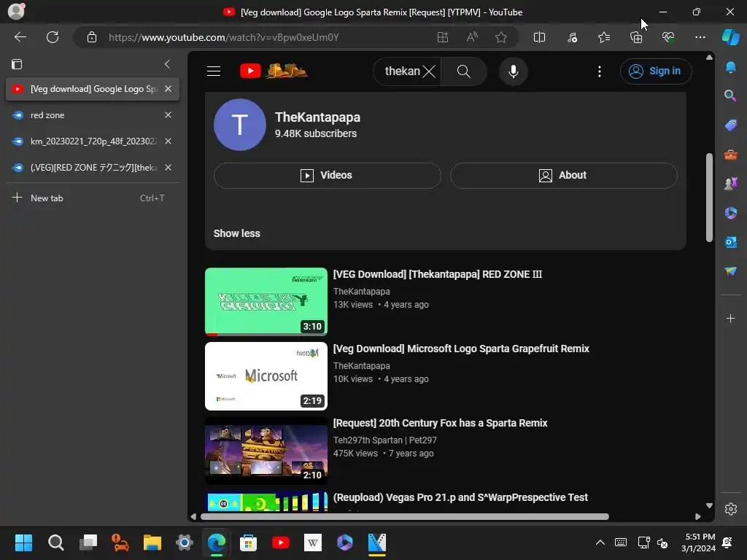
Task: Open the channel About button
Action: [564, 175]
